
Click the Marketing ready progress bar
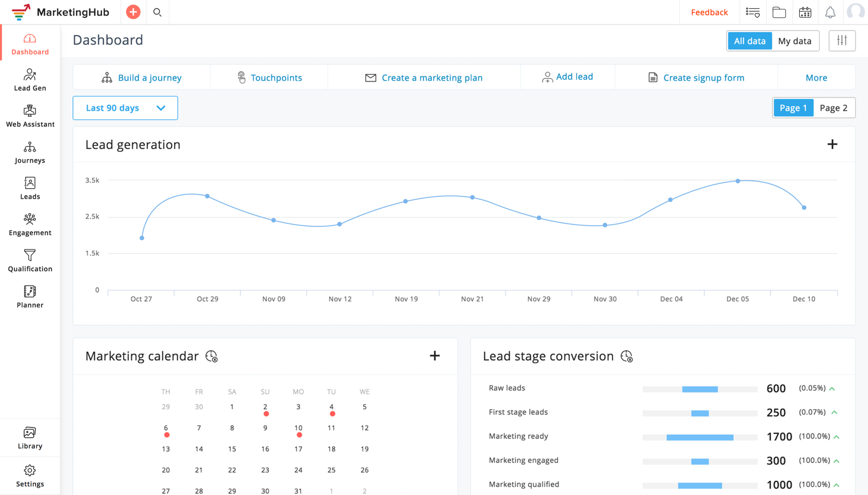[700, 437]
